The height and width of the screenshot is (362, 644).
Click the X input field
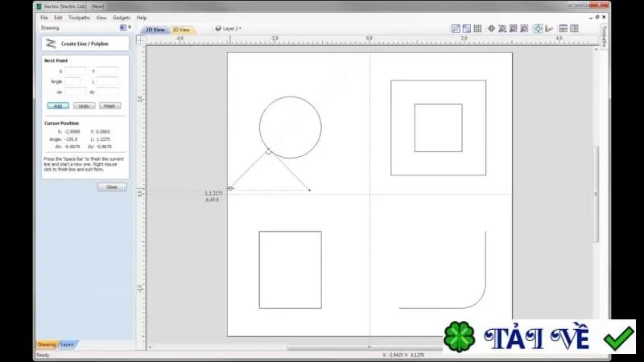point(75,72)
